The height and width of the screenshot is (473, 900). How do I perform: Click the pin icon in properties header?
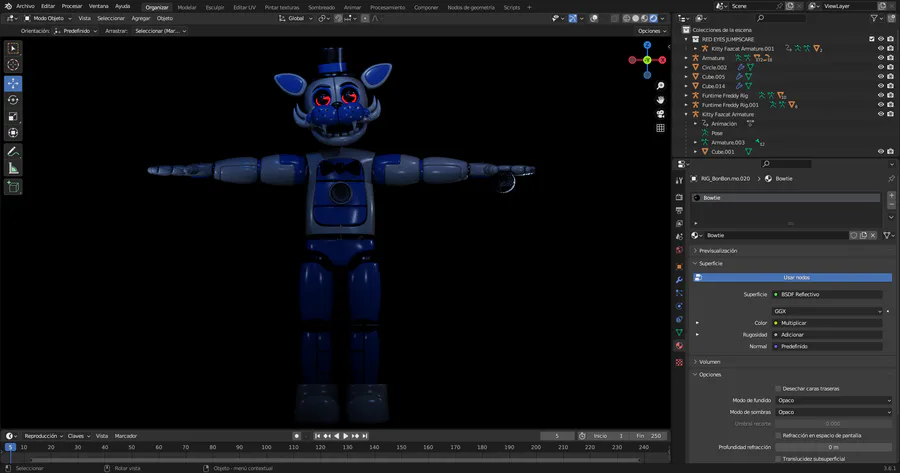(x=891, y=179)
